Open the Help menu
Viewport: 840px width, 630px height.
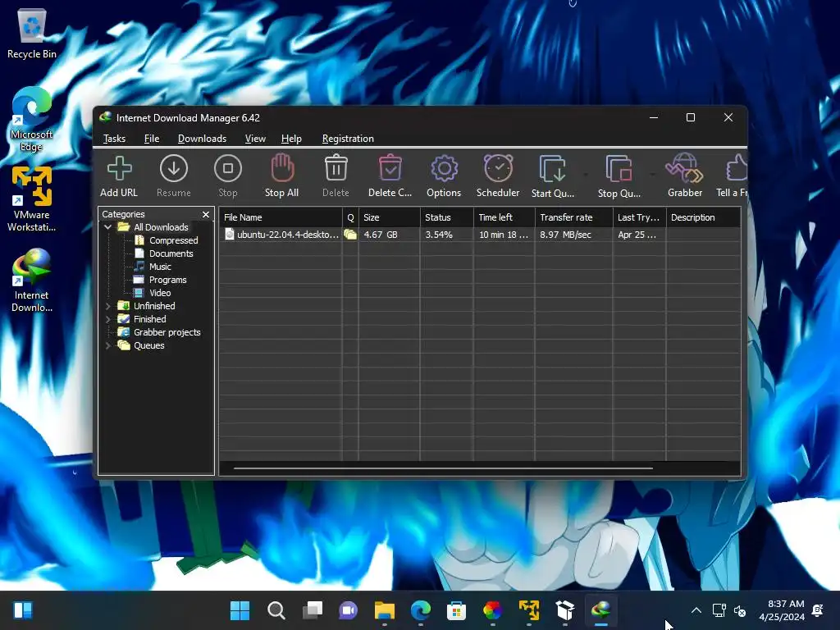tap(291, 139)
